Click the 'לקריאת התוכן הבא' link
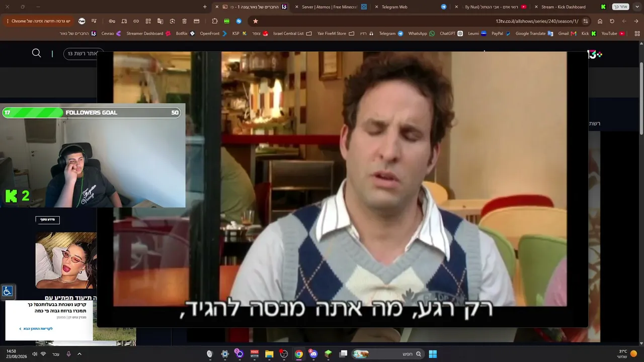 pyautogui.click(x=36, y=329)
